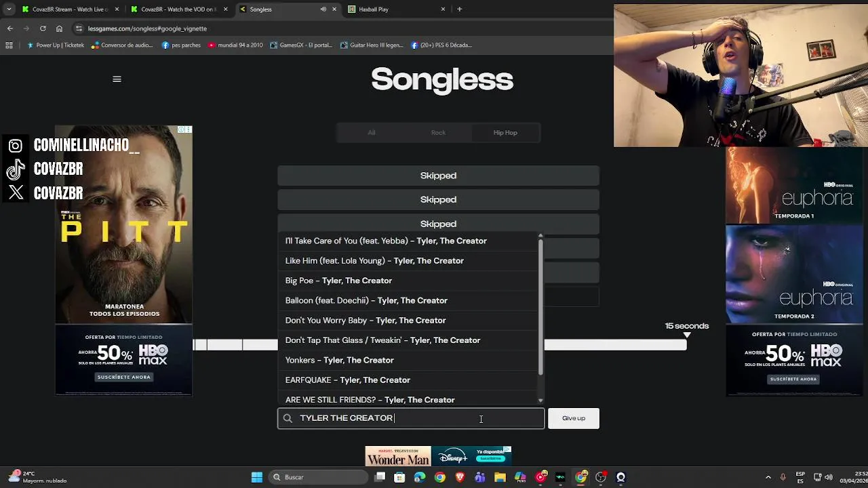Screen dimensions: 868x488
Task: Choose Big Poe suggestion
Action: pos(408,281)
